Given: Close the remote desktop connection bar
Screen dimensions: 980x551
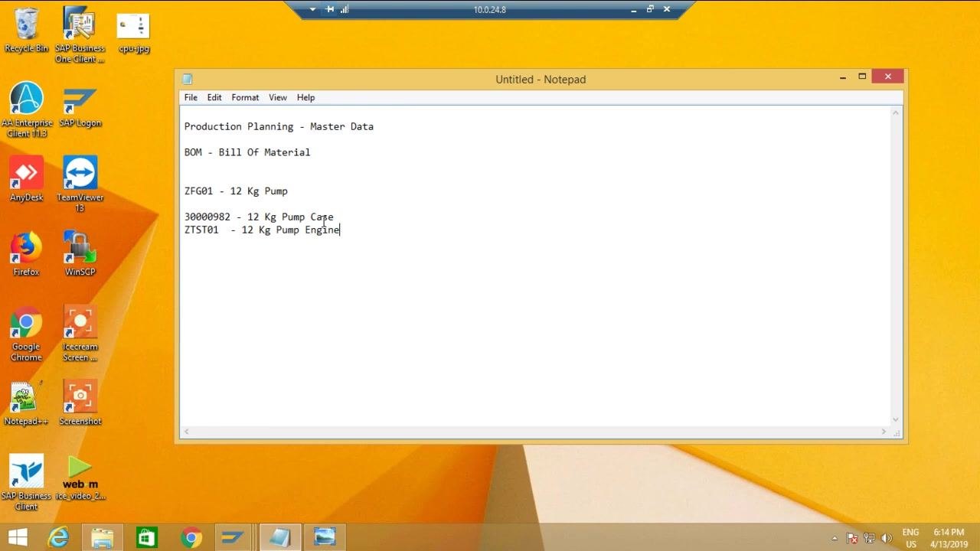Looking at the screenshot, I should [667, 9].
